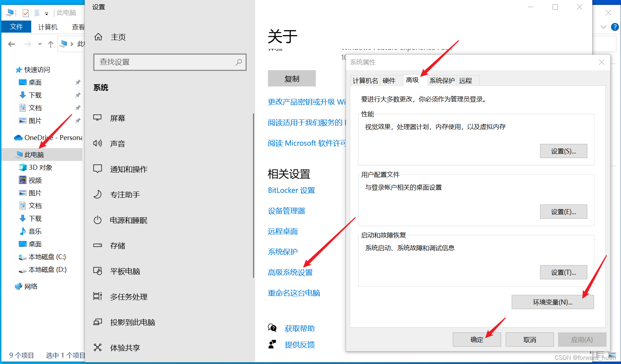Click the chat help icon beside 获取帮助
Screen dimensions: 621x364
(x=272, y=328)
